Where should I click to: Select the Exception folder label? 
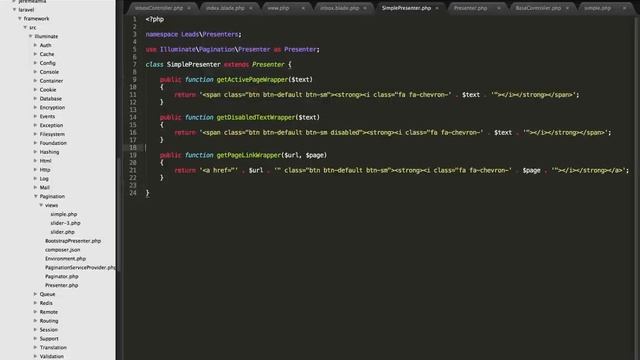(51, 125)
